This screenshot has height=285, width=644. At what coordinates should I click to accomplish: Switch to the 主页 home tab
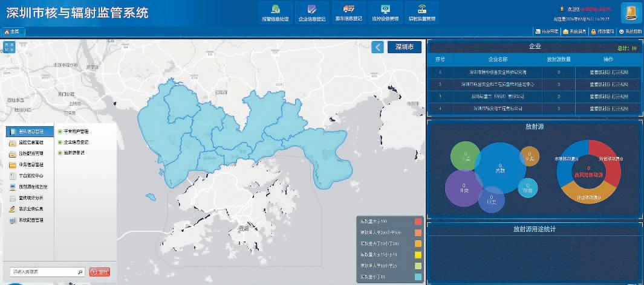click(x=11, y=31)
